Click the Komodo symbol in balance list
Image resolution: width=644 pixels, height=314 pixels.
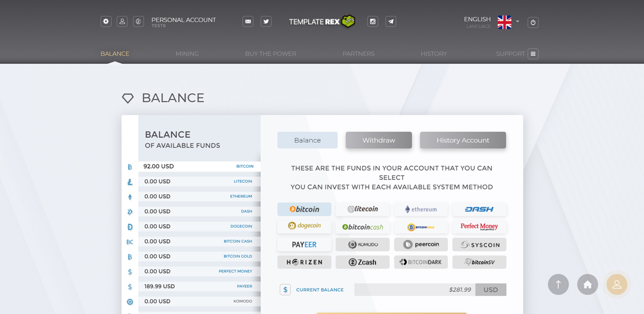(130, 302)
